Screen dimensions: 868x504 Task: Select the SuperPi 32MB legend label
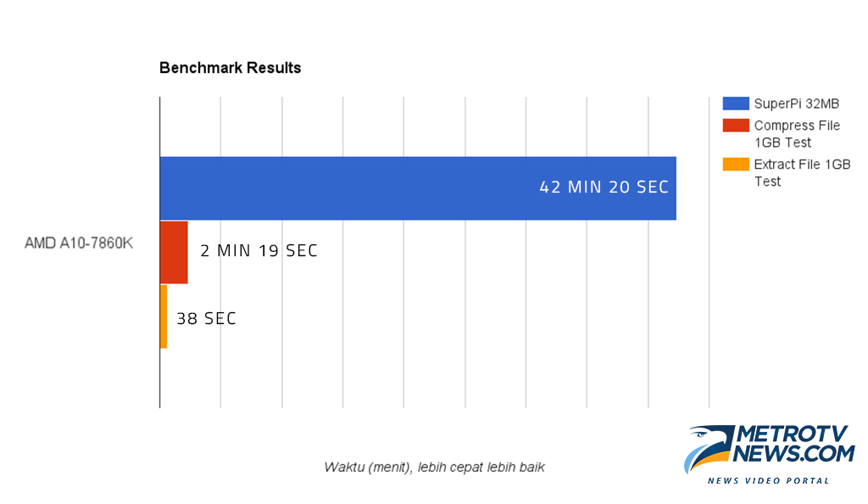[x=797, y=104]
